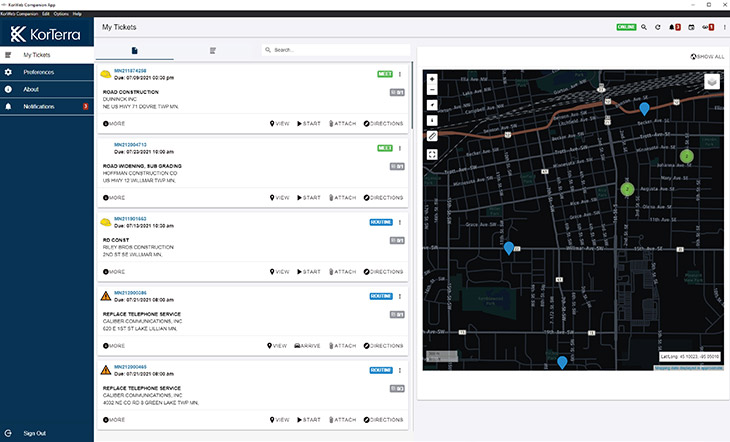The width and height of the screenshot is (730, 442).
Task: Click the MEET badge on ROAD CONSTRUCTION ticket
Action: pyautogui.click(x=385, y=74)
